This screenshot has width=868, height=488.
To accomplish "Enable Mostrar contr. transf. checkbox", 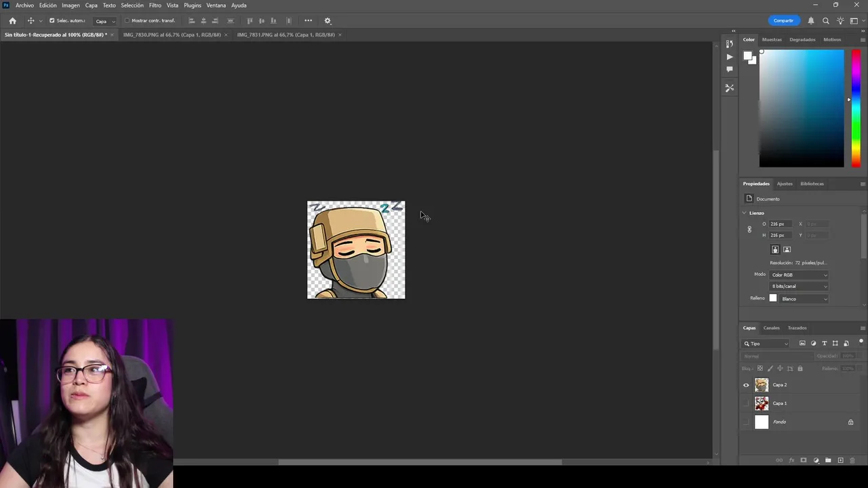I will 127,21.
